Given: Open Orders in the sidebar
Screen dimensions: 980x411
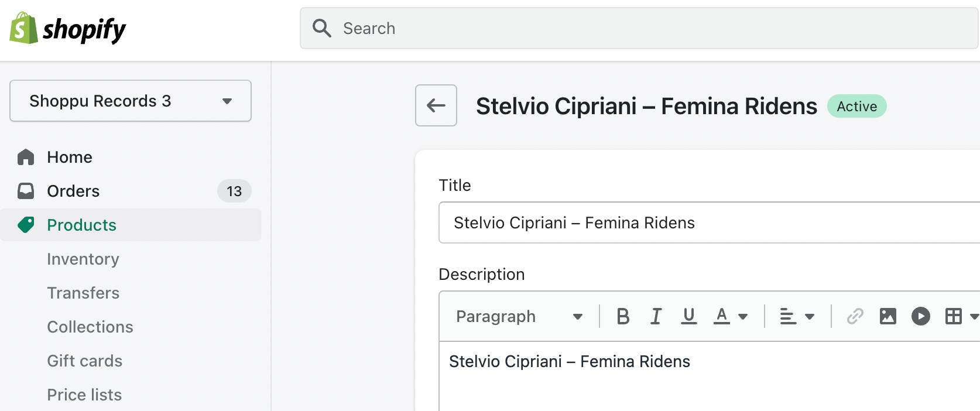Looking at the screenshot, I should pyautogui.click(x=73, y=191).
